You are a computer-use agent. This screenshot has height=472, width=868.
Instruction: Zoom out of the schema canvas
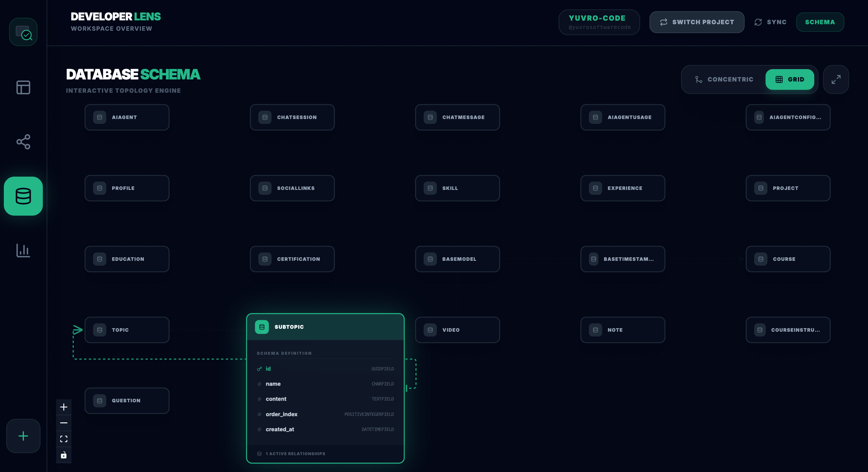tap(64, 423)
